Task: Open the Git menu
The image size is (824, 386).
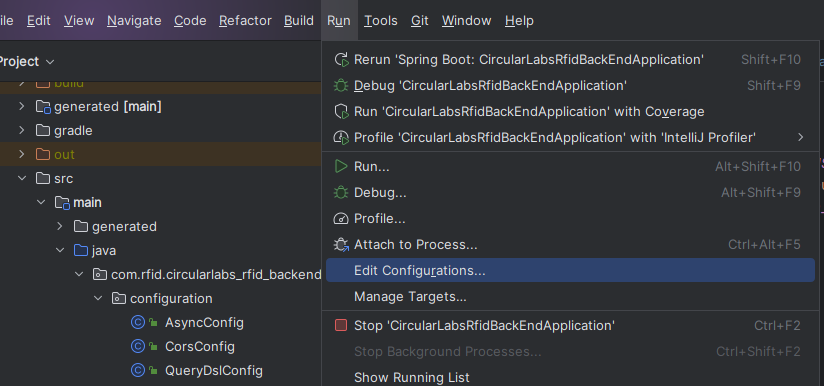Action: (x=420, y=20)
